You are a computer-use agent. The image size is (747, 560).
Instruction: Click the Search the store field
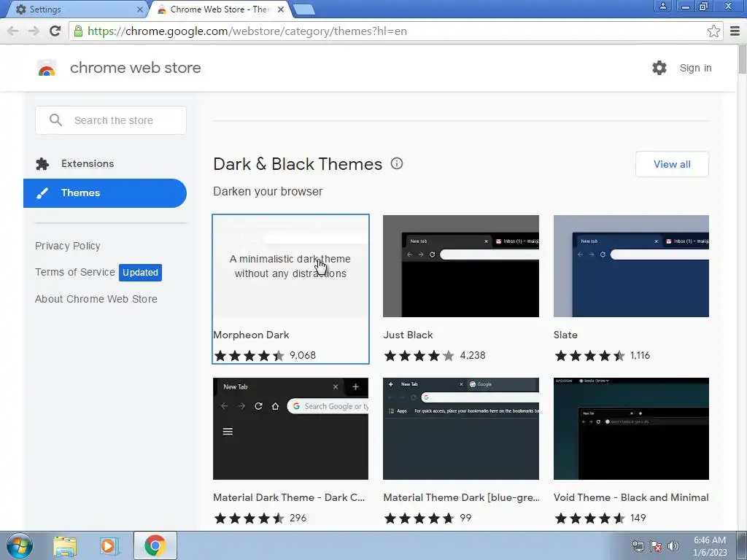111,120
